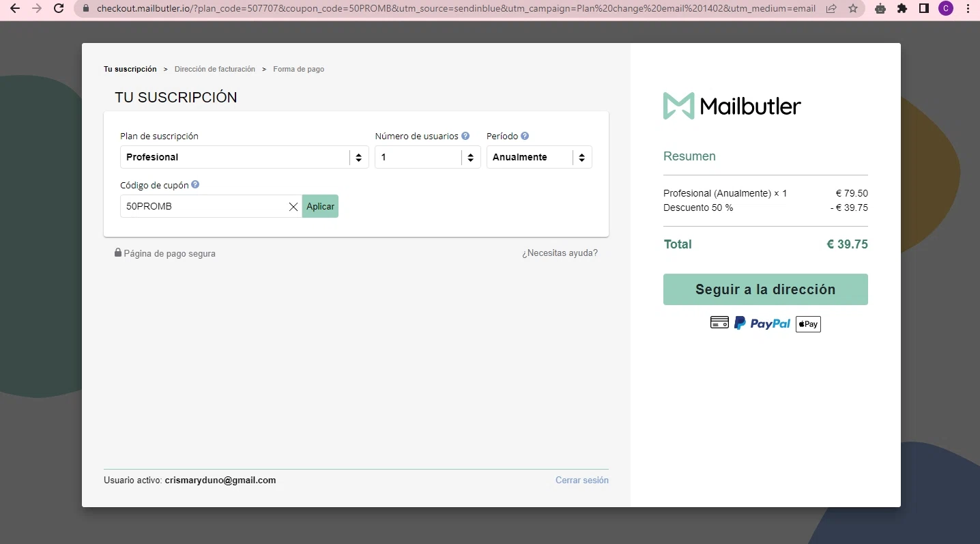Screen dimensions: 980x544
Task: Click the PayPal payment logo
Action: point(762,324)
